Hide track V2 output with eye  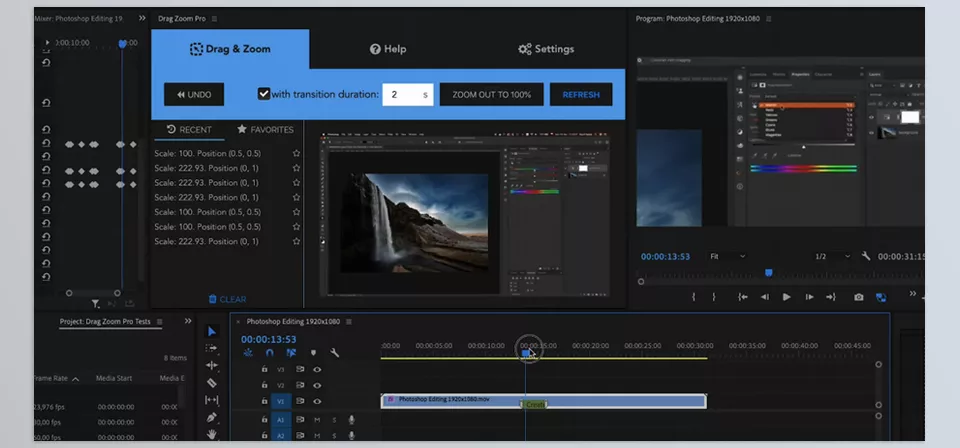coord(317,386)
